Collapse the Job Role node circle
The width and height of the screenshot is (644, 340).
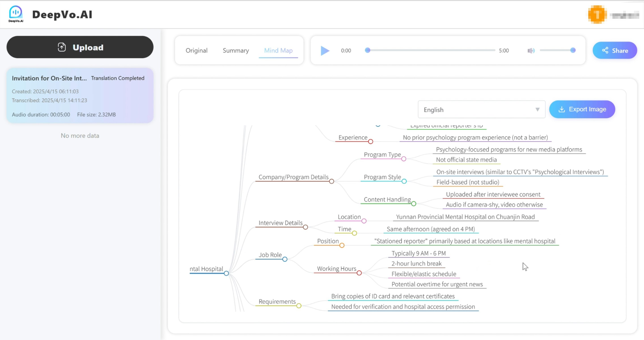pos(285,259)
